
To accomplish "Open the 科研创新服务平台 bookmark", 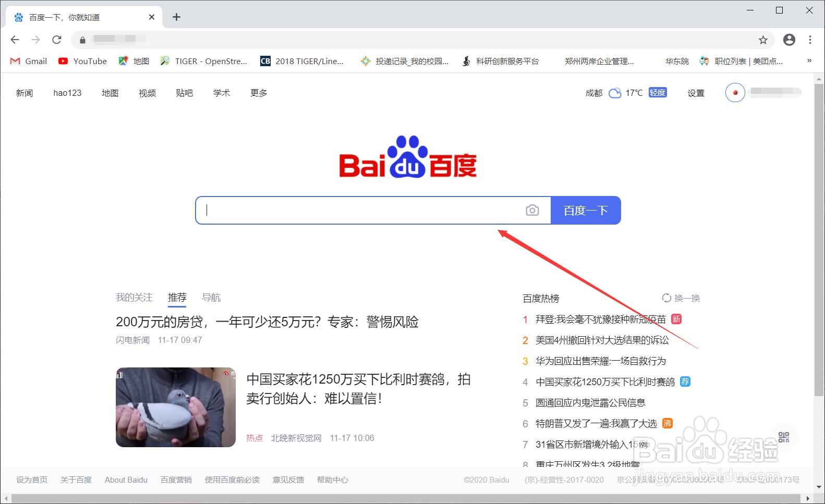I will pyautogui.click(x=500, y=61).
